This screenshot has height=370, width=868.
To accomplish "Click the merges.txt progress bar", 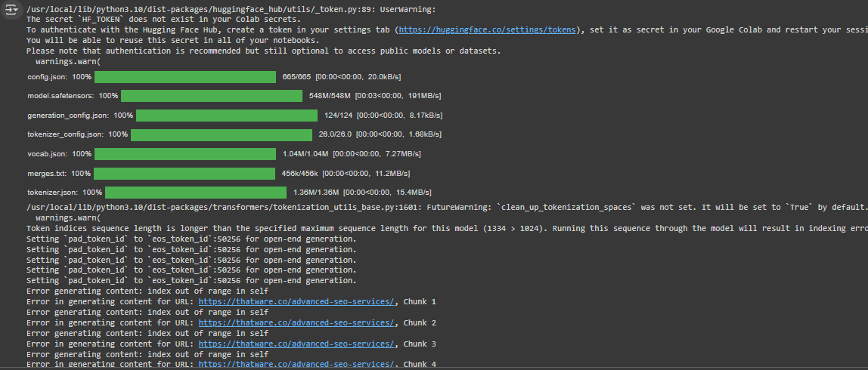I will click(x=184, y=174).
